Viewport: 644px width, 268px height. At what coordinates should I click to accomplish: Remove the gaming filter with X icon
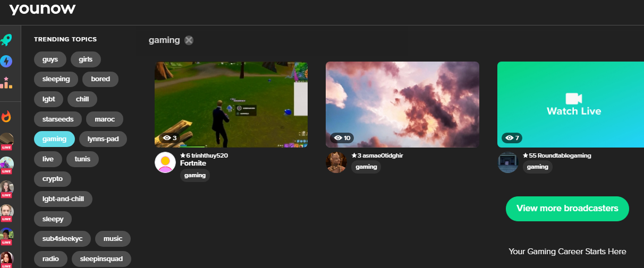189,40
